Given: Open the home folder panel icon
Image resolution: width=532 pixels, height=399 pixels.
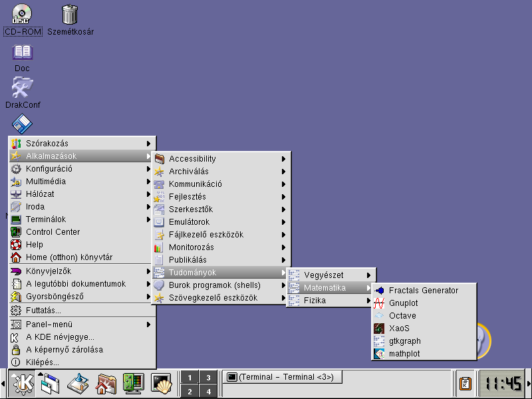Looking at the screenshot, I should pos(105,384).
